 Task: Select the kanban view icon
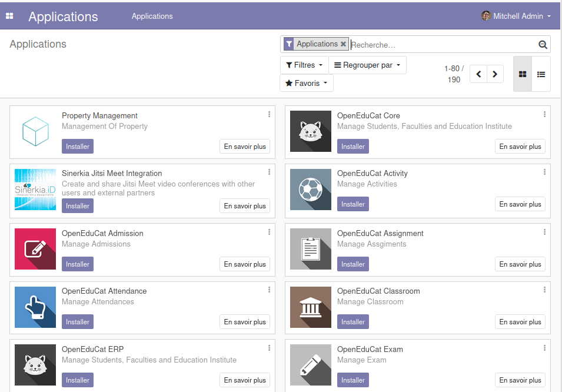tap(522, 74)
